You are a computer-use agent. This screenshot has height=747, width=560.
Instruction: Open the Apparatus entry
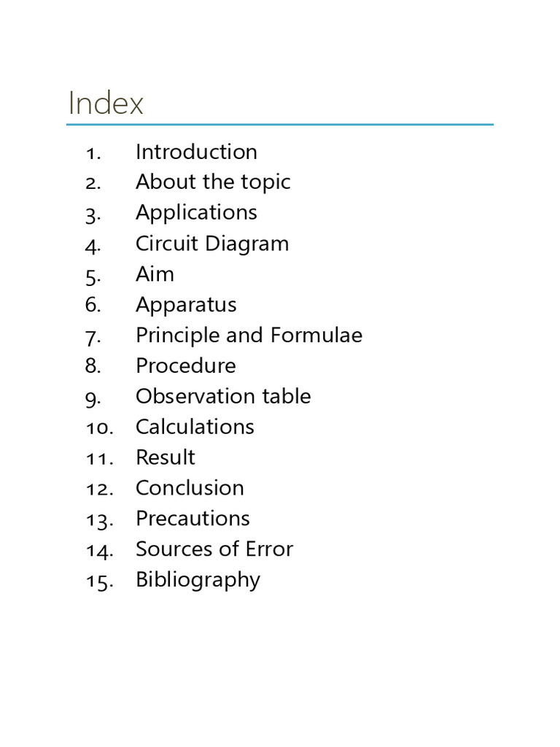click(186, 305)
